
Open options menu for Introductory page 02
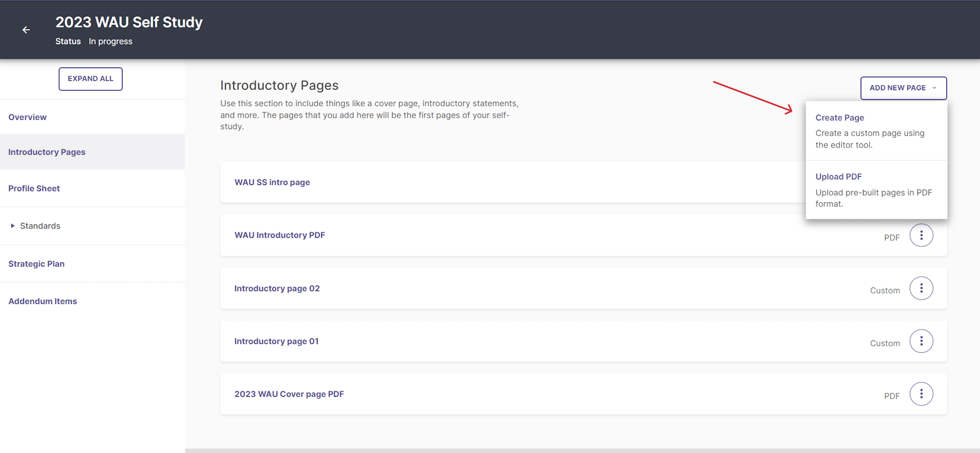(x=921, y=288)
